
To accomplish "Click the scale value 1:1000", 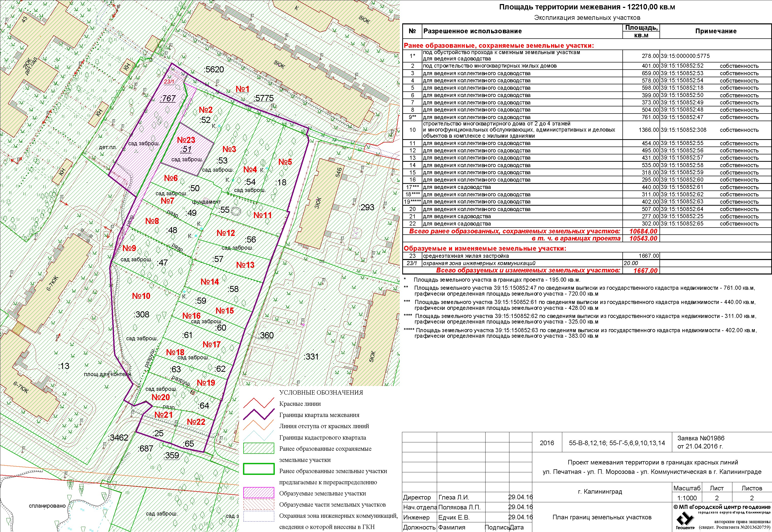I will pos(687,498).
